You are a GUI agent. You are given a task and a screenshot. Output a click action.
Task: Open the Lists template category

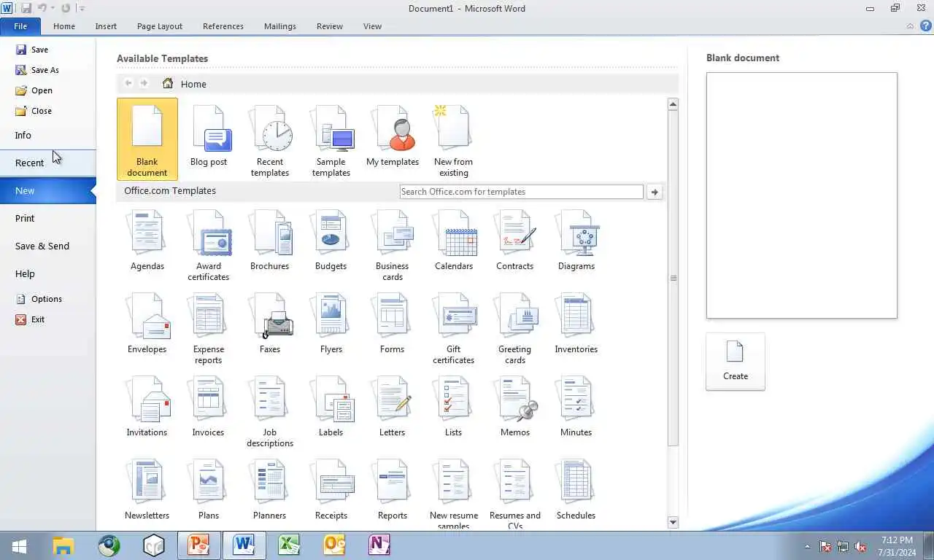(x=454, y=407)
